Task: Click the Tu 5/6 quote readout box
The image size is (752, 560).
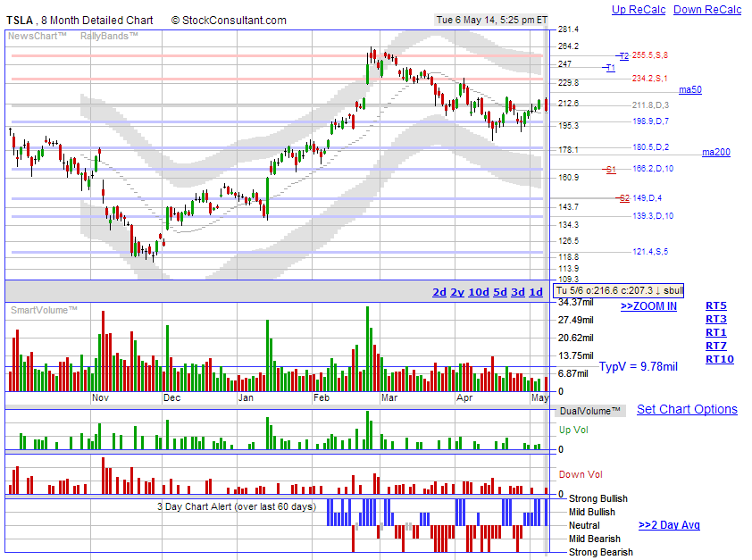Action: pyautogui.click(x=619, y=290)
